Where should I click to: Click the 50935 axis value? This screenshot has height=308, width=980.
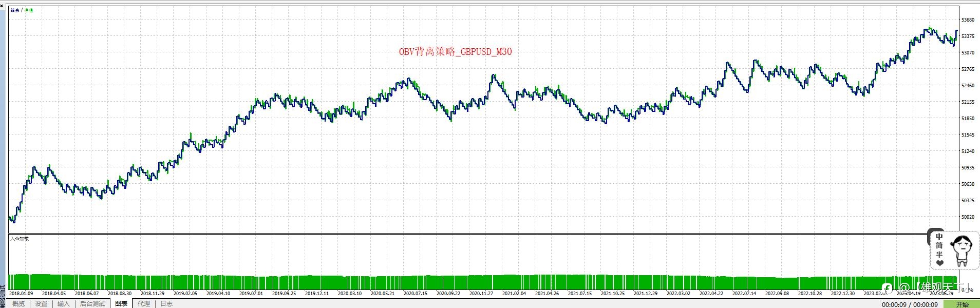click(x=968, y=168)
